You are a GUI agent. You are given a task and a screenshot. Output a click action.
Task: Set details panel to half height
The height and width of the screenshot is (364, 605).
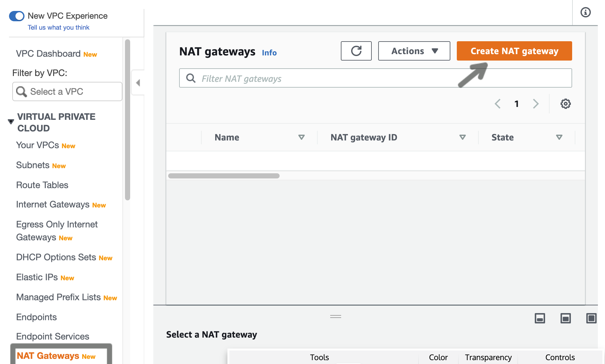coord(565,318)
